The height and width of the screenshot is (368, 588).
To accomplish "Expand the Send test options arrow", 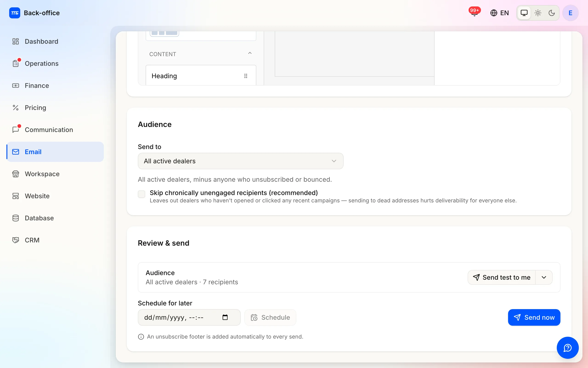I will (x=544, y=277).
